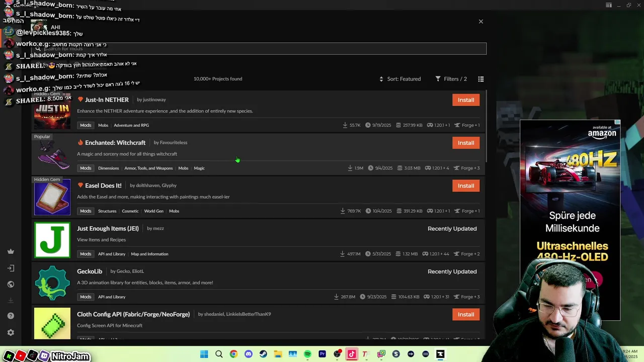644x362 pixels.
Task: Open Just Enough Items (JEI) title
Action: click(108, 228)
